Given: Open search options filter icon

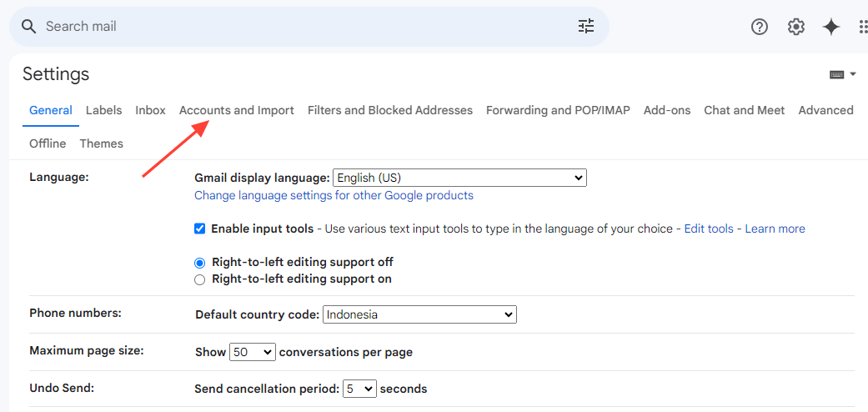Looking at the screenshot, I should click(585, 26).
